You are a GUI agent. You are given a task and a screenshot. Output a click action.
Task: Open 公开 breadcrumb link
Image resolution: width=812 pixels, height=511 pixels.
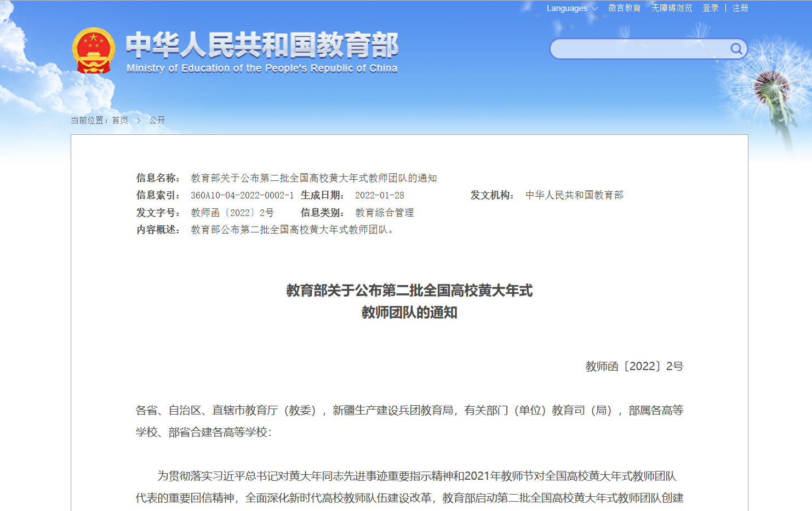pyautogui.click(x=157, y=120)
